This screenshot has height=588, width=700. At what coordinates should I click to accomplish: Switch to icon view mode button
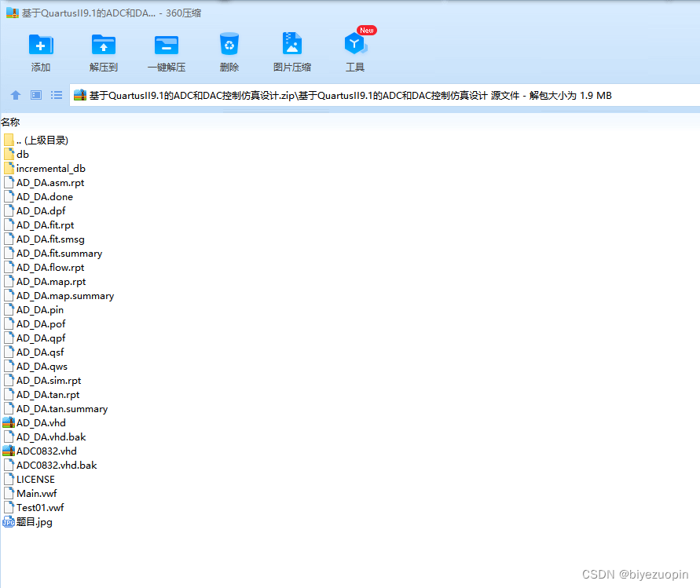coord(36,95)
